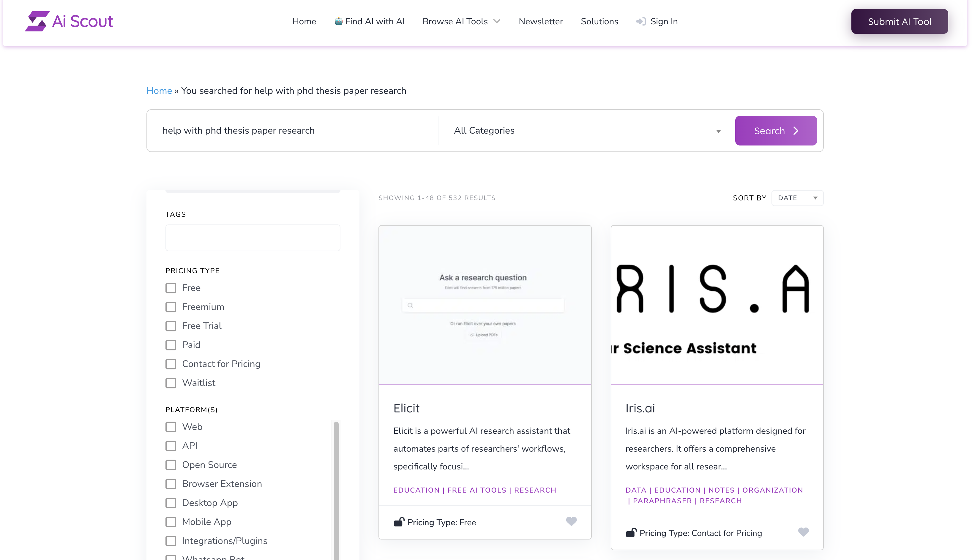Open the All Categories dropdown filter

[x=584, y=130]
